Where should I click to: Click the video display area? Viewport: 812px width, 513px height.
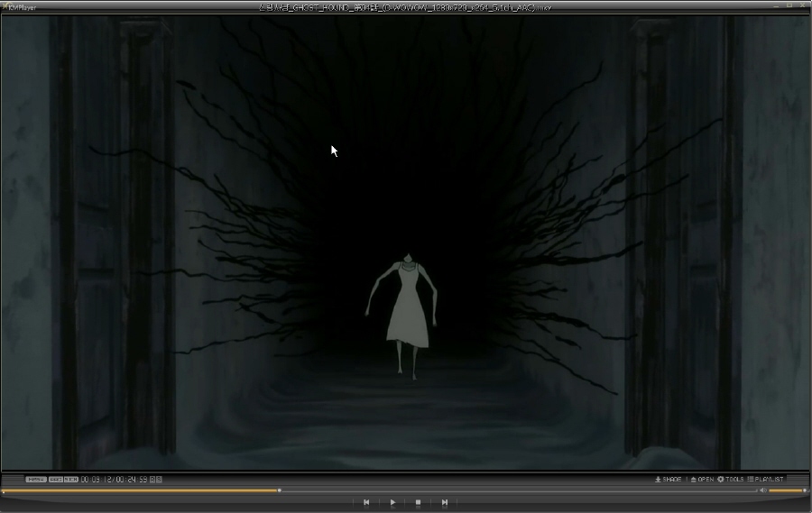pos(406,243)
